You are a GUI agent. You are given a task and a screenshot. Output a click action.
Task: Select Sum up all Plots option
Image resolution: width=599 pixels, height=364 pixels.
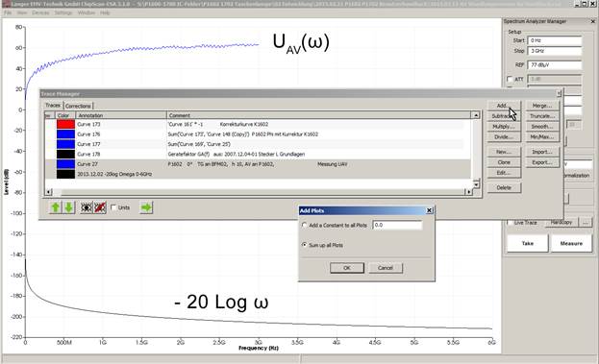(305, 245)
